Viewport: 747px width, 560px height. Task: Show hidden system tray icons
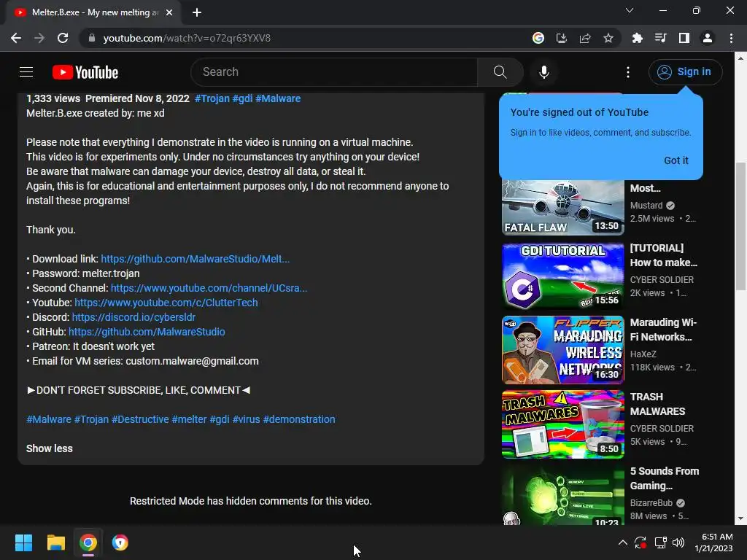(623, 542)
